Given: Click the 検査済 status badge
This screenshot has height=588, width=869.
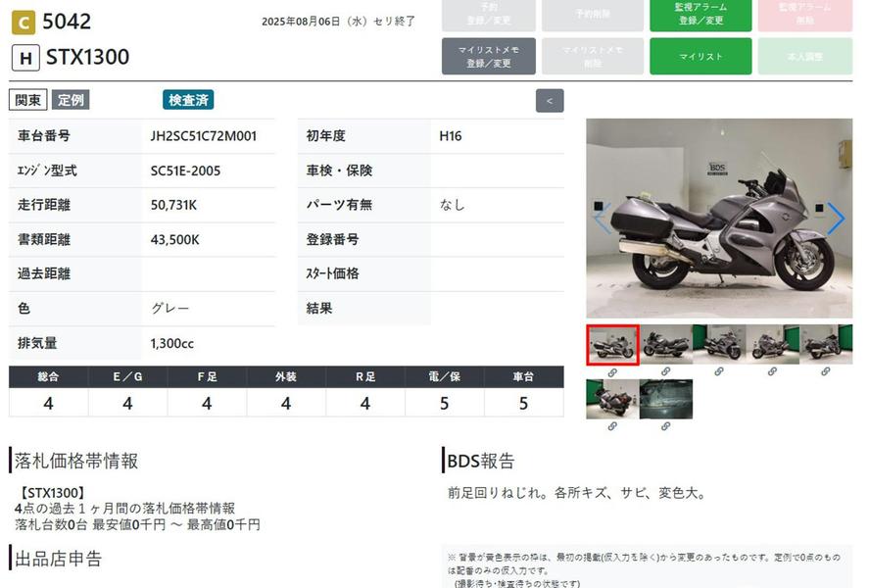Looking at the screenshot, I should coord(188,100).
